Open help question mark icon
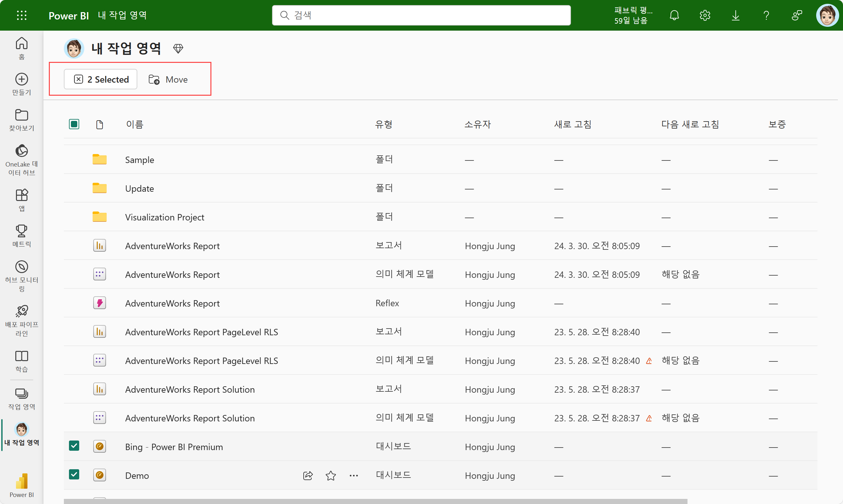 766,15
